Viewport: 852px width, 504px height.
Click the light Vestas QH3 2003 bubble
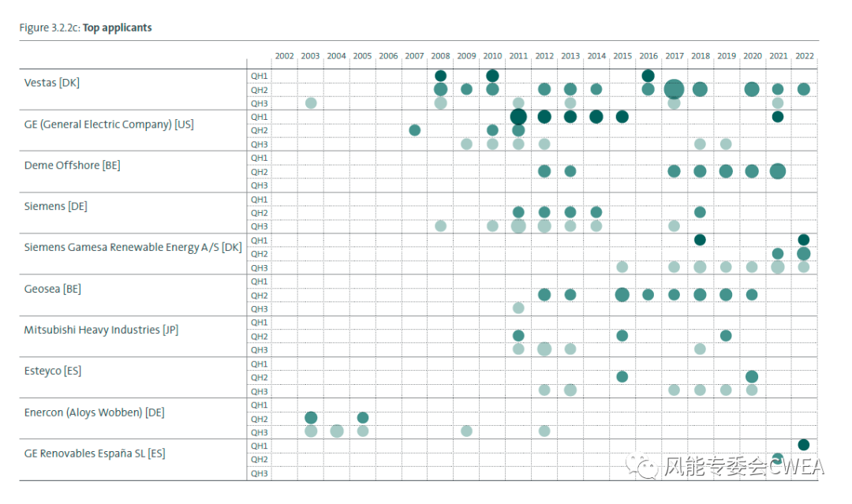(x=311, y=103)
